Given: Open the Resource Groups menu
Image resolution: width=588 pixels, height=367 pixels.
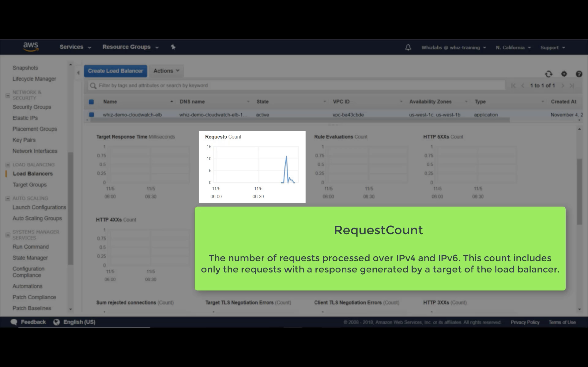Looking at the screenshot, I should pos(130,47).
